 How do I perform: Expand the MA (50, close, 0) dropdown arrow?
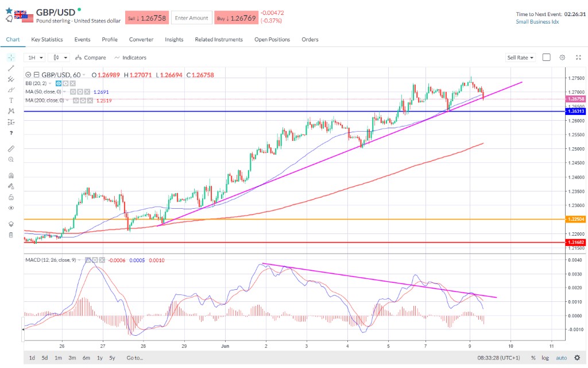(64, 91)
